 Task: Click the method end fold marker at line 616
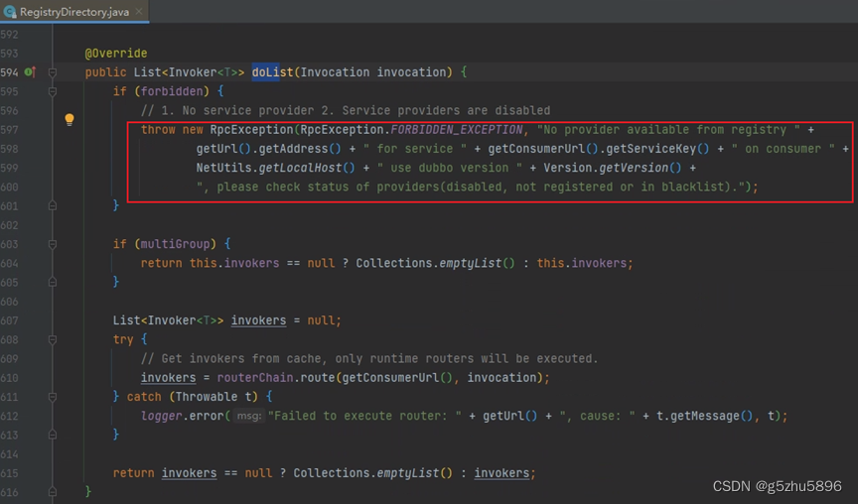(53, 492)
